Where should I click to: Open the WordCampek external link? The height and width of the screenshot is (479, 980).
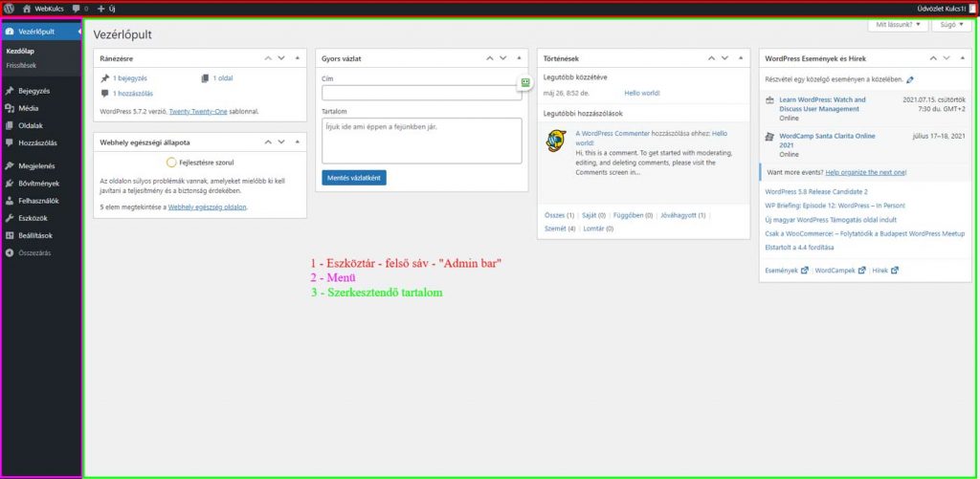coord(840,271)
